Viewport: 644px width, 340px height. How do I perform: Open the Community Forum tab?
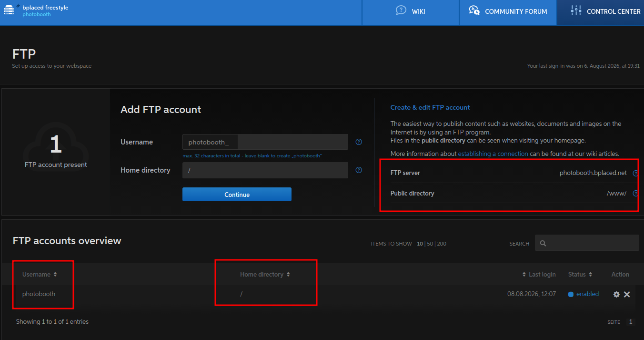point(508,11)
